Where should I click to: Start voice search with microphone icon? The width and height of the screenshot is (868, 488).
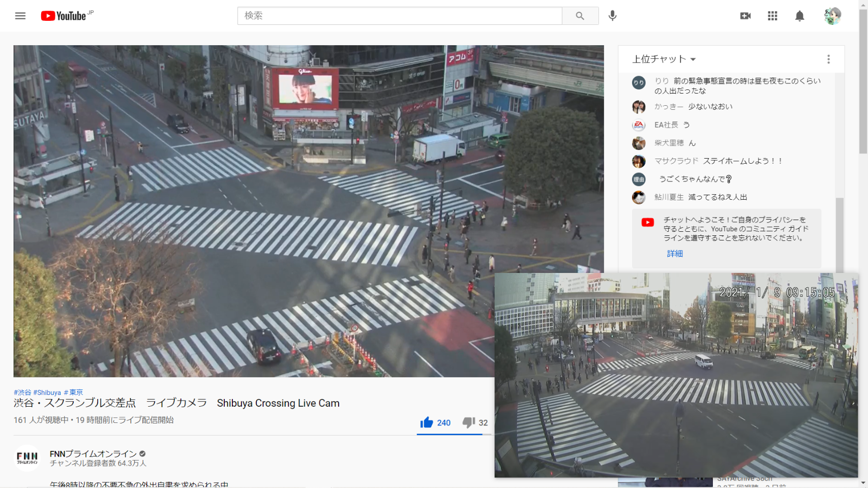612,16
